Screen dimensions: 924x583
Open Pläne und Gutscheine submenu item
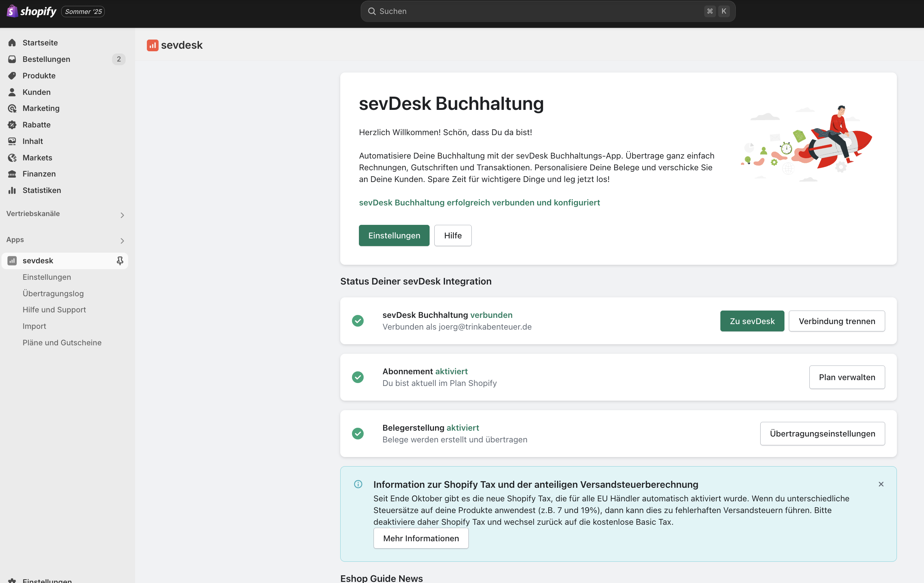point(62,342)
